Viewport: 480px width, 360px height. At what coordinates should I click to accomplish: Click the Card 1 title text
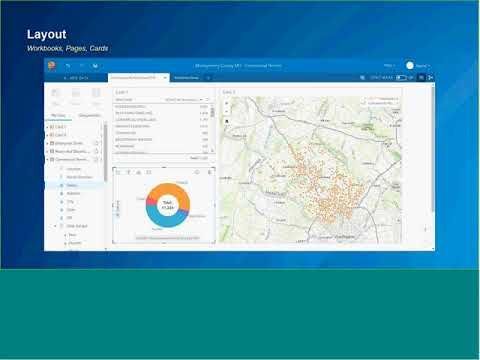pos(122,92)
